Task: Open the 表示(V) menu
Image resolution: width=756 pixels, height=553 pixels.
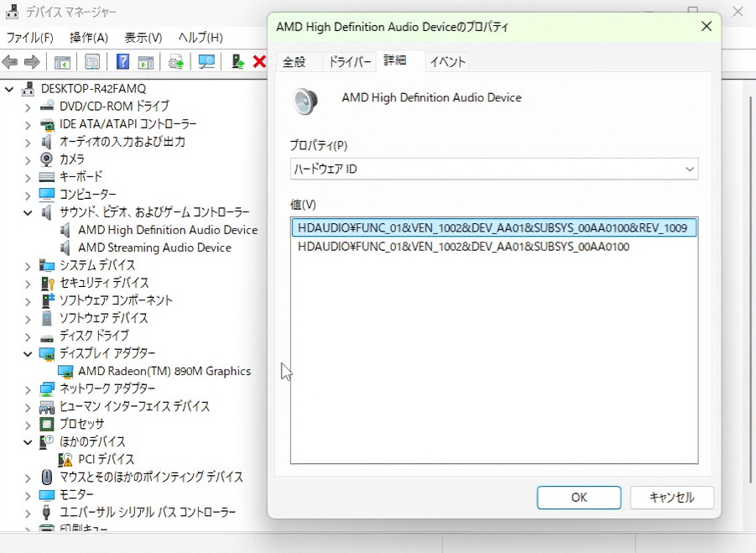Action: pos(143,38)
